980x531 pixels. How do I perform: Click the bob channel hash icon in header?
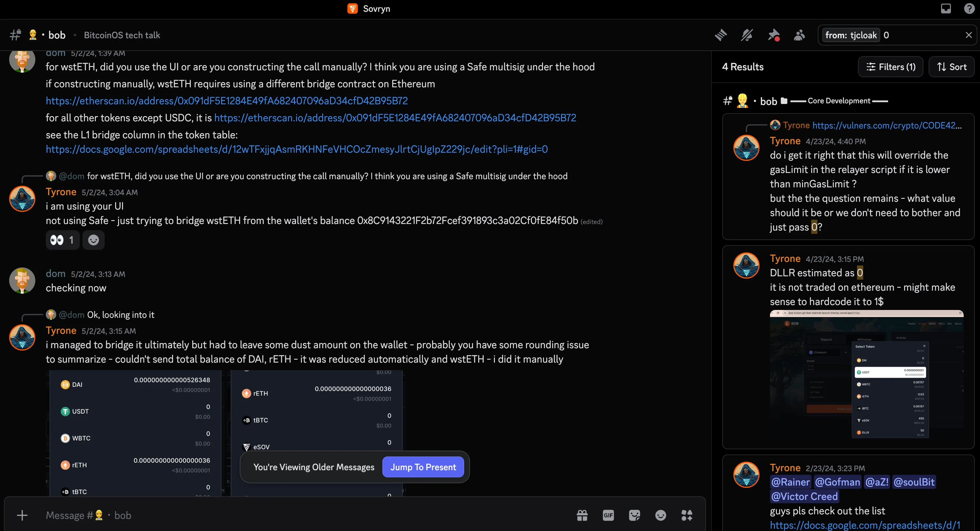click(x=15, y=35)
